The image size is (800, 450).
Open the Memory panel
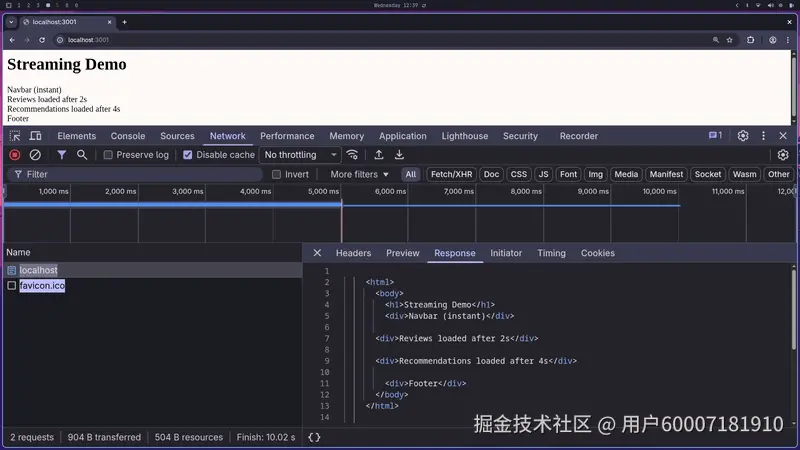[346, 136]
